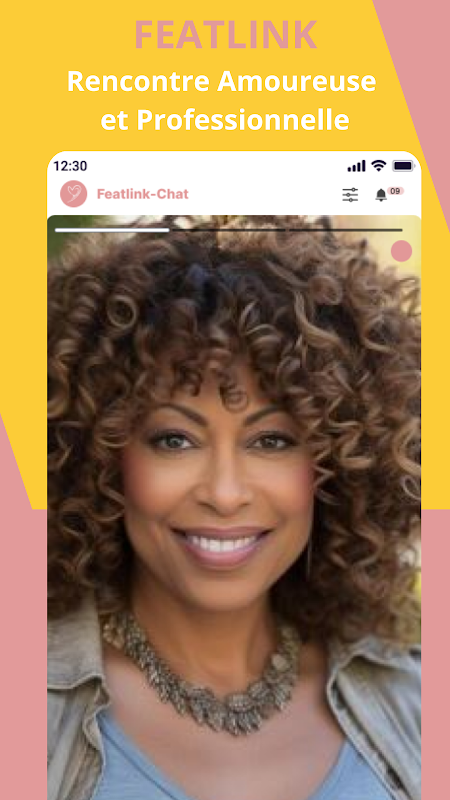The width and height of the screenshot is (450, 800).
Task: Tap the dark unfilled story progress bar
Action: point(286,230)
